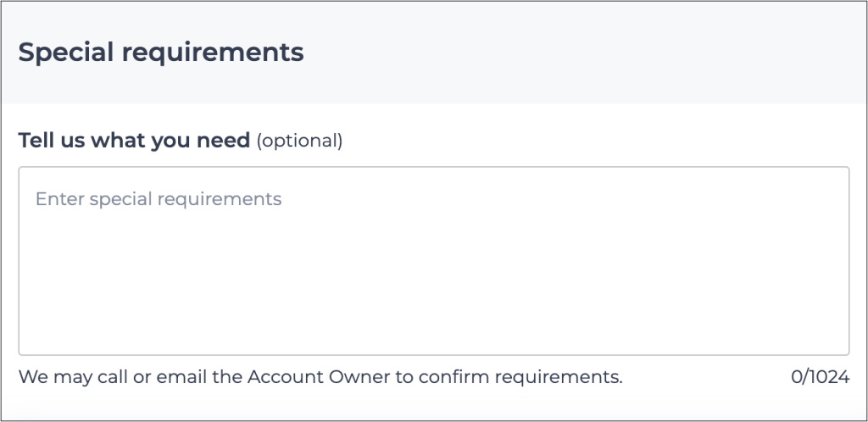Place cursor in the requirements box center
This screenshot has height=422, width=868.
[433, 261]
